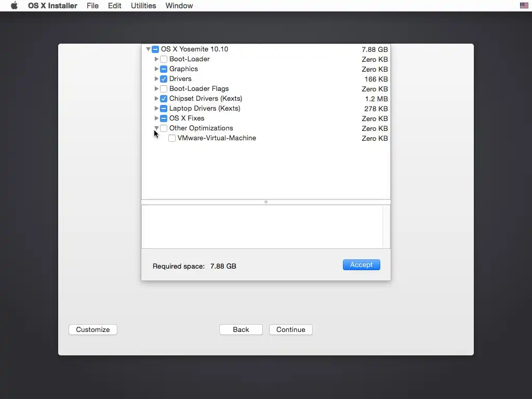Toggle the Laptop Drivers (Kexts) checkbox
Image resolution: width=532 pixels, height=399 pixels.
coord(164,109)
